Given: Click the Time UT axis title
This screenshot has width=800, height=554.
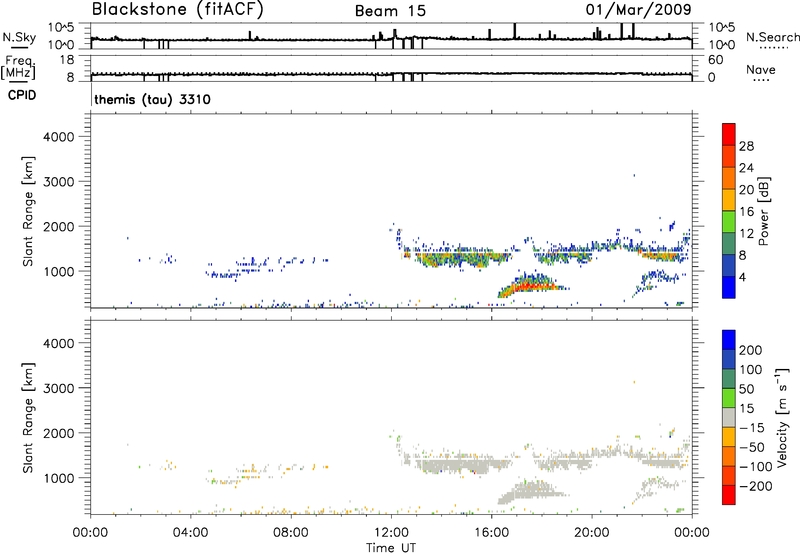Looking at the screenshot, I should (391, 548).
